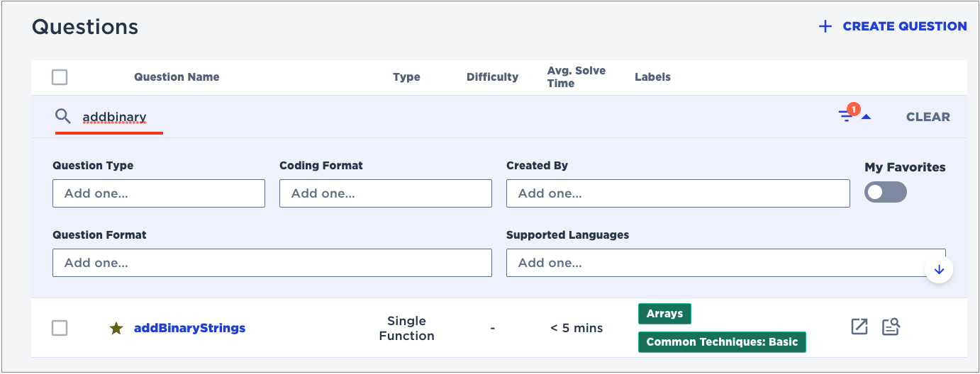Open the Question Type dropdown
This screenshot has height=374, width=980.
(158, 193)
